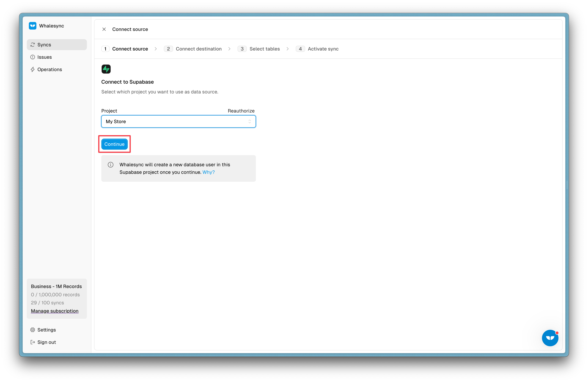Open the Project dropdown showing My Store
The height and width of the screenshot is (382, 588).
click(x=178, y=122)
